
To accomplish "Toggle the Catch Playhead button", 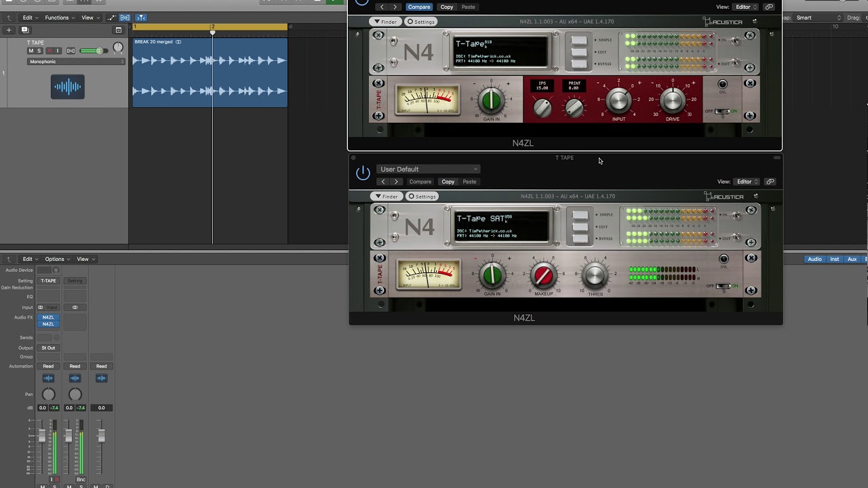I will tap(140, 18).
